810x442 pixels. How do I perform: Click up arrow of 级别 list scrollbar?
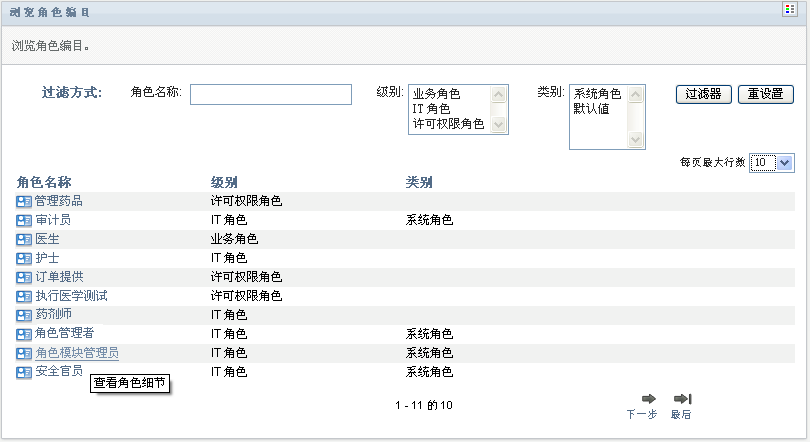coord(499,94)
